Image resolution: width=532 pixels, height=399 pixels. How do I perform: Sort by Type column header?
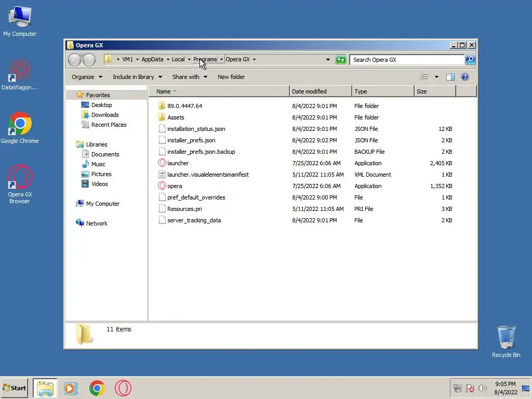click(383, 91)
